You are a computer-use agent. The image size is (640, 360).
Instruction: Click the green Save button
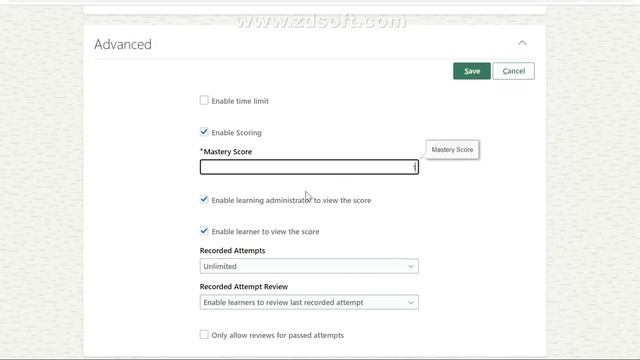[471, 71]
